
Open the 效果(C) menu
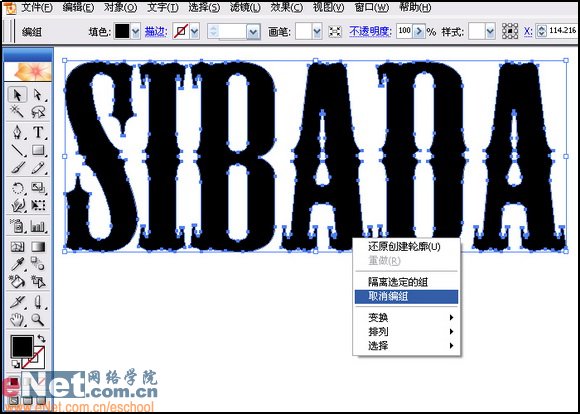click(287, 7)
